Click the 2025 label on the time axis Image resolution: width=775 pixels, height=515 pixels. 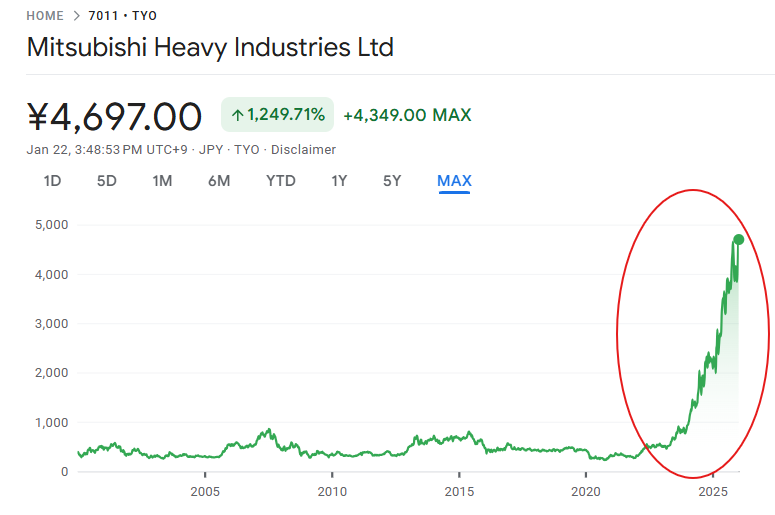pos(713,491)
